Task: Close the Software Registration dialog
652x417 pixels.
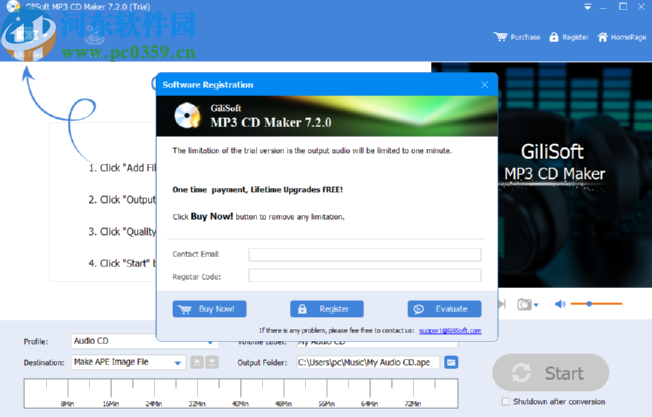Action: 485,85
